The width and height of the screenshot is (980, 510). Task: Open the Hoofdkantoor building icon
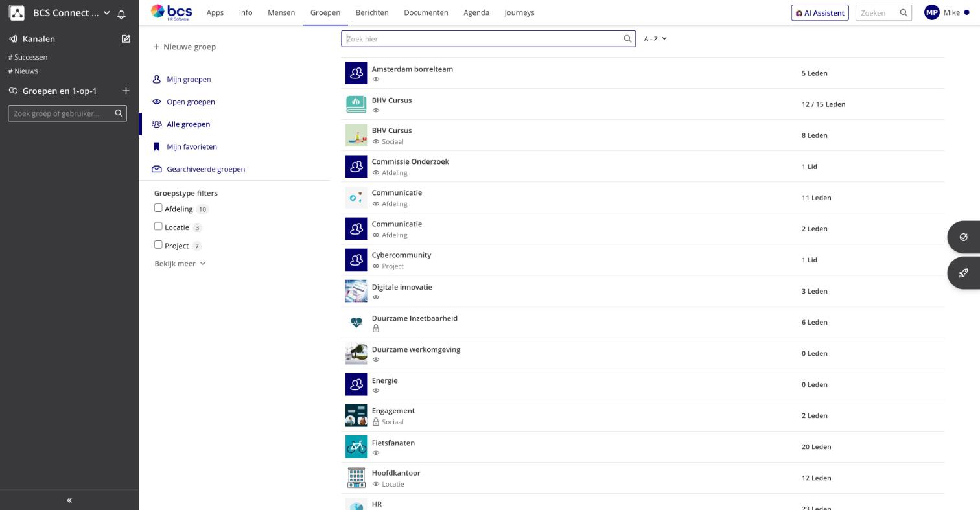(356, 478)
